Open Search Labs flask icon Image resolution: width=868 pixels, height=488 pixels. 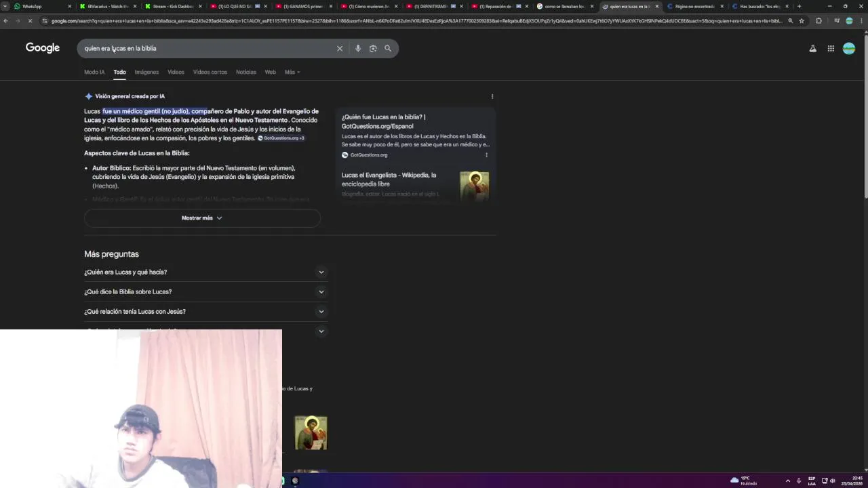point(812,48)
